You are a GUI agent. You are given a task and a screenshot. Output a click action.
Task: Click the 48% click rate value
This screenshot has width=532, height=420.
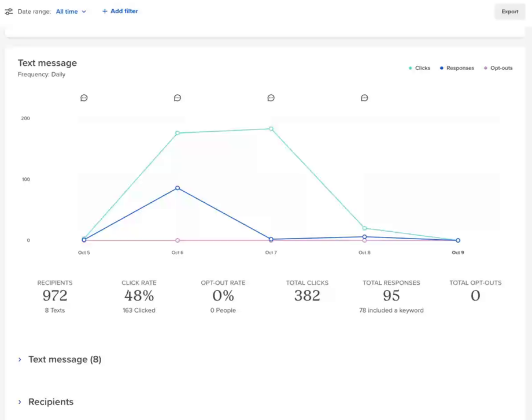tap(139, 296)
